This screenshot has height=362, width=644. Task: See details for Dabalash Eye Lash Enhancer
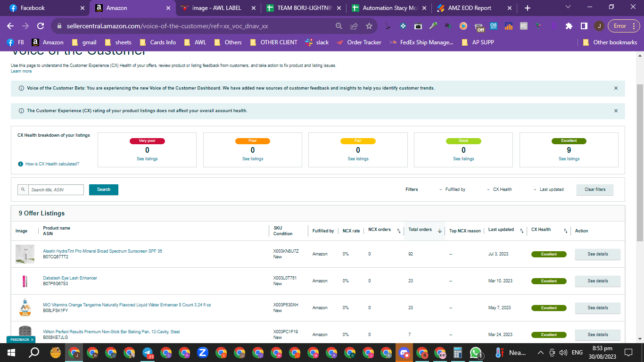coord(597,281)
